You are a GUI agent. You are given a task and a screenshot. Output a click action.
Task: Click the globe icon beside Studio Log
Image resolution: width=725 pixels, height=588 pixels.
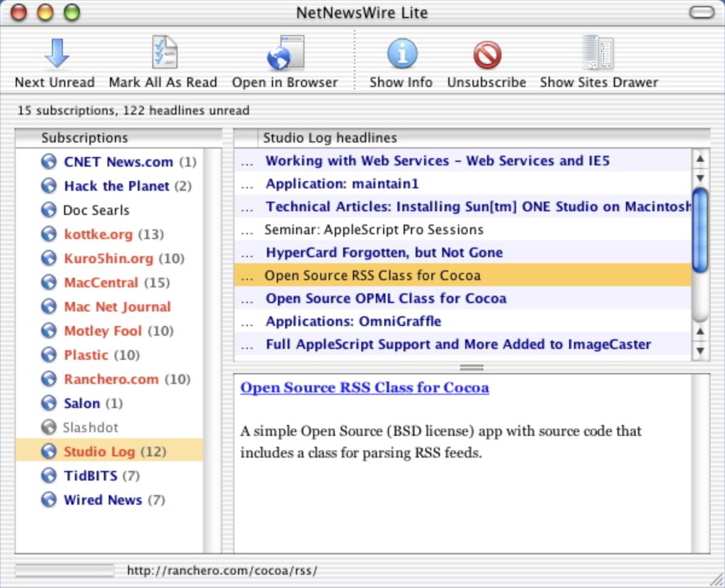tap(48, 452)
